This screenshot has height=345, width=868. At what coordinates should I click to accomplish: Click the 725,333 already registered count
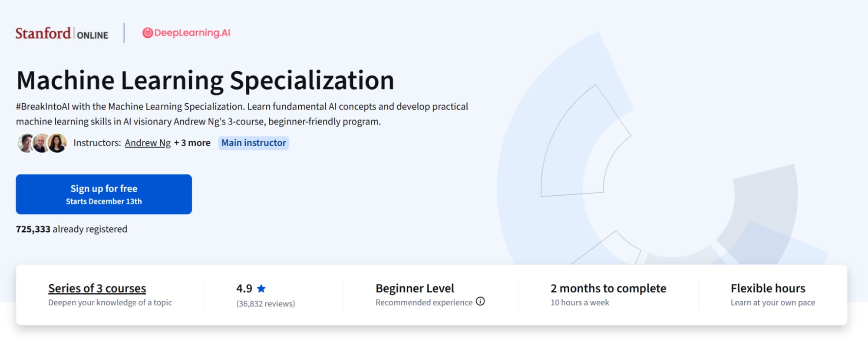pos(71,229)
